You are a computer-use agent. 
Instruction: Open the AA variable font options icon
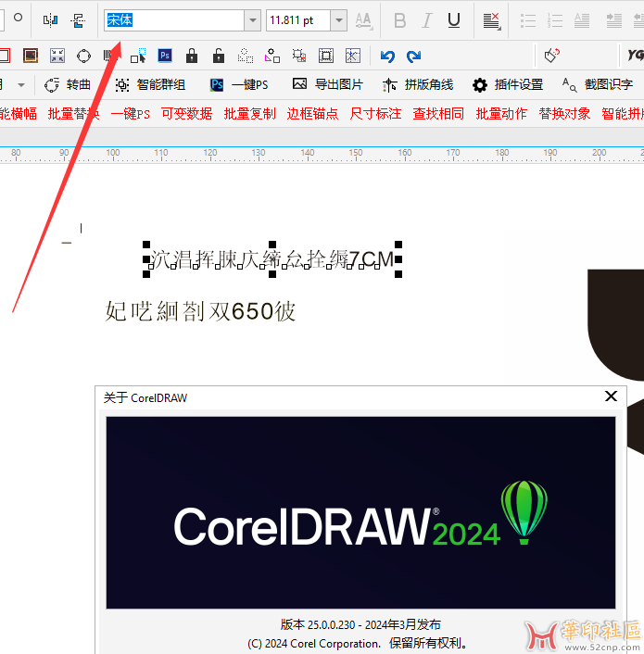click(364, 20)
